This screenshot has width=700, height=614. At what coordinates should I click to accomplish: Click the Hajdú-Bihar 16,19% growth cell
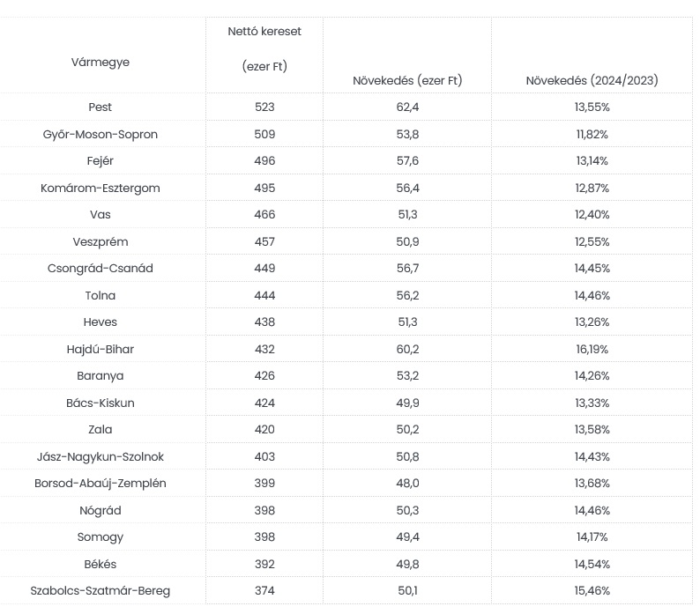pos(592,349)
